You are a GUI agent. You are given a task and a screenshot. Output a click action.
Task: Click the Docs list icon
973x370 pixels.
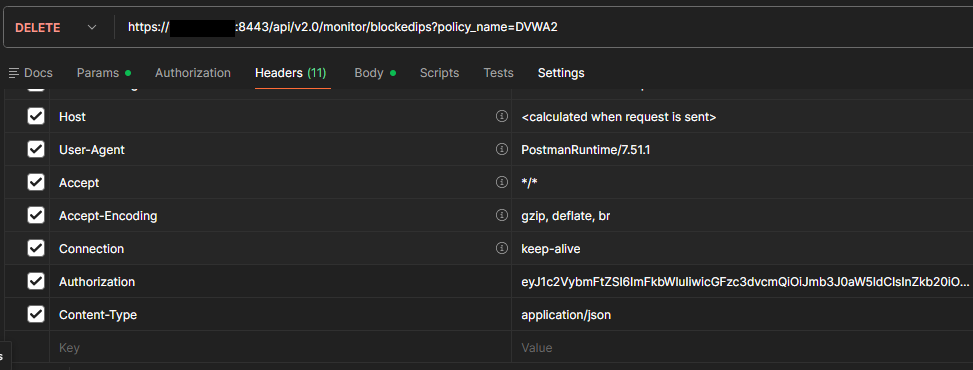click(x=14, y=73)
